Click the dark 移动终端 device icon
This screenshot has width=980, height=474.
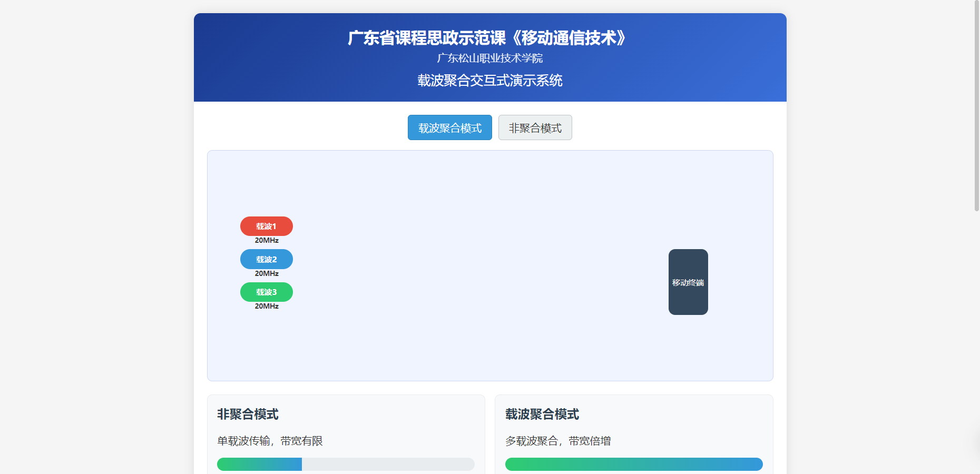tap(688, 282)
